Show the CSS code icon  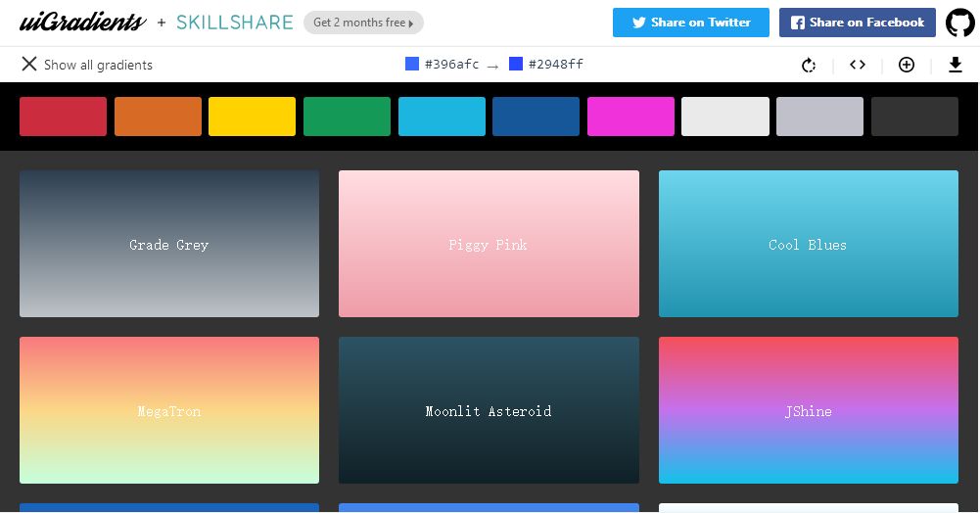point(858,65)
